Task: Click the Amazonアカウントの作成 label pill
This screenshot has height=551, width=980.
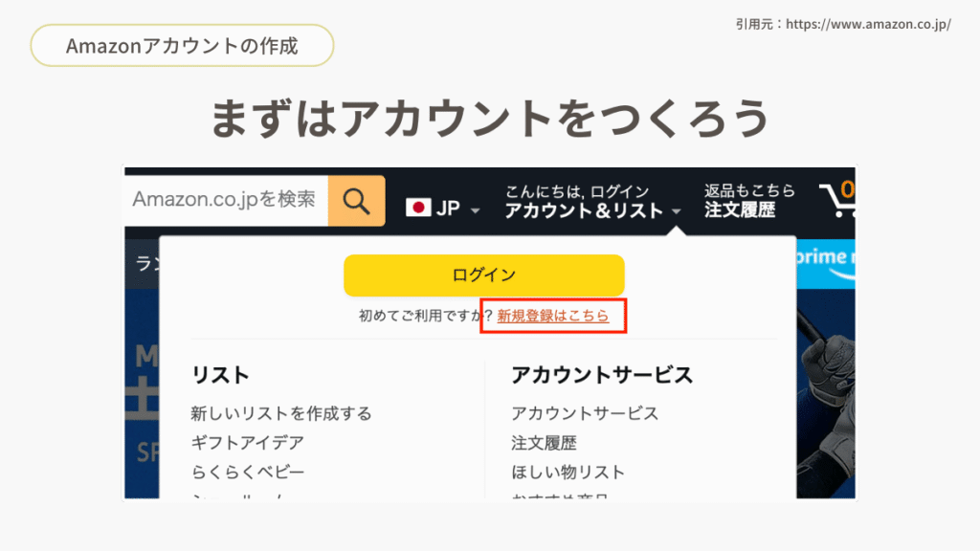Action: click(x=182, y=46)
